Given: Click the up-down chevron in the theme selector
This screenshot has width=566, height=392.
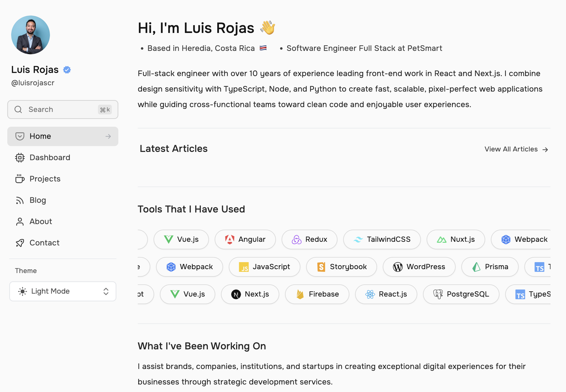Looking at the screenshot, I should pyautogui.click(x=106, y=291).
